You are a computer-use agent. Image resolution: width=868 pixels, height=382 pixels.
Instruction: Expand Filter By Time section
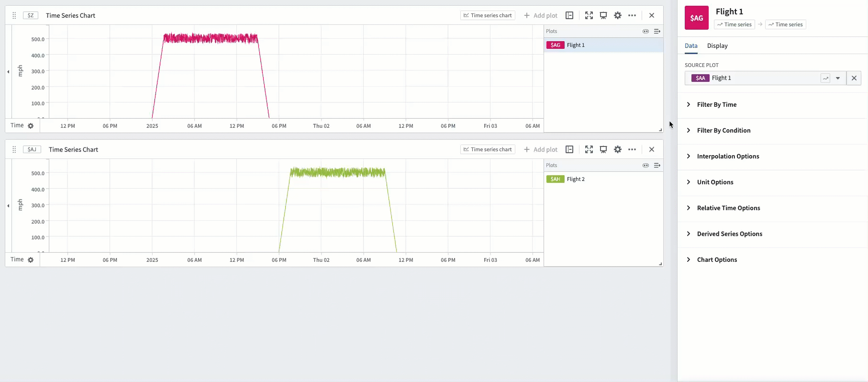pyautogui.click(x=716, y=104)
